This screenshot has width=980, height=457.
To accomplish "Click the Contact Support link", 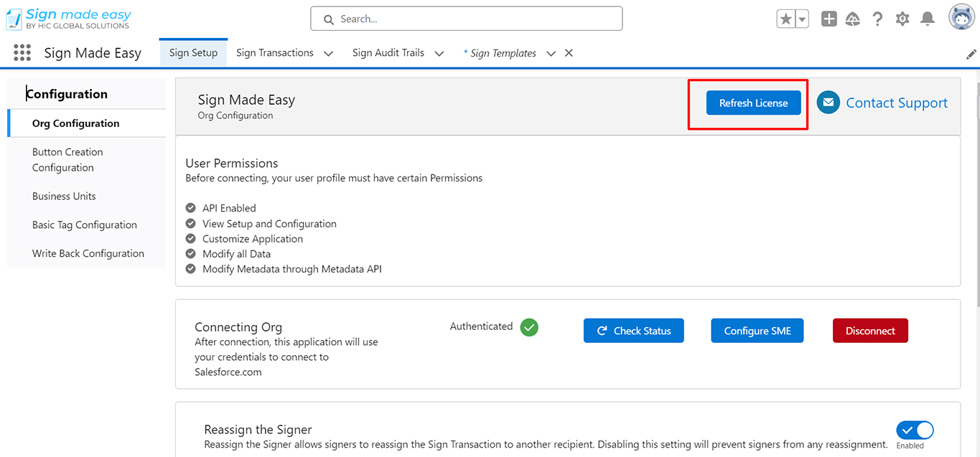I will click(897, 103).
